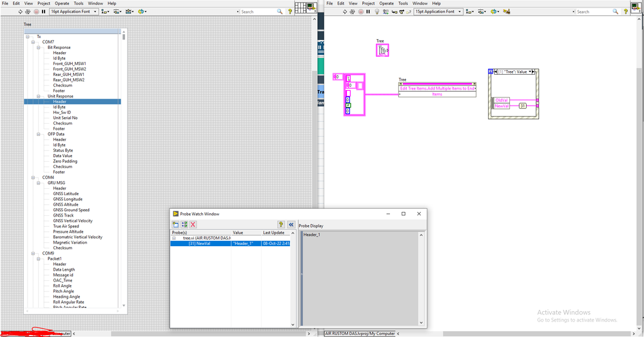Collapse the tree.vi node in probe list
Viewport: 644px width, 337px height.
coord(174,238)
